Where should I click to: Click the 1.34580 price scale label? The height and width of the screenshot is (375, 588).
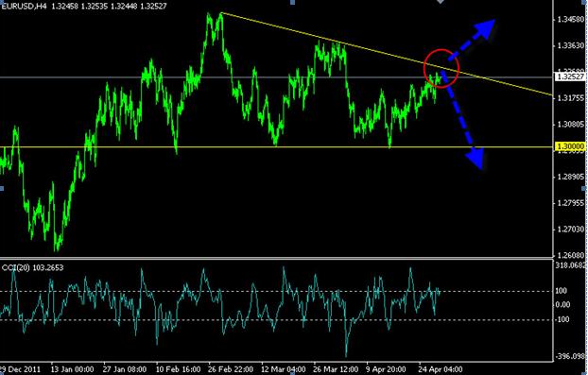click(570, 19)
